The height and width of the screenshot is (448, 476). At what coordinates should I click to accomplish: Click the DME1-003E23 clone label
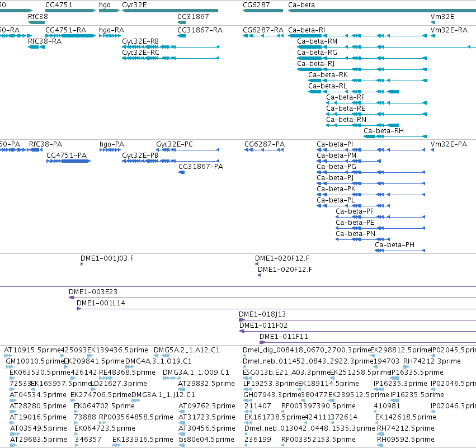click(x=93, y=292)
